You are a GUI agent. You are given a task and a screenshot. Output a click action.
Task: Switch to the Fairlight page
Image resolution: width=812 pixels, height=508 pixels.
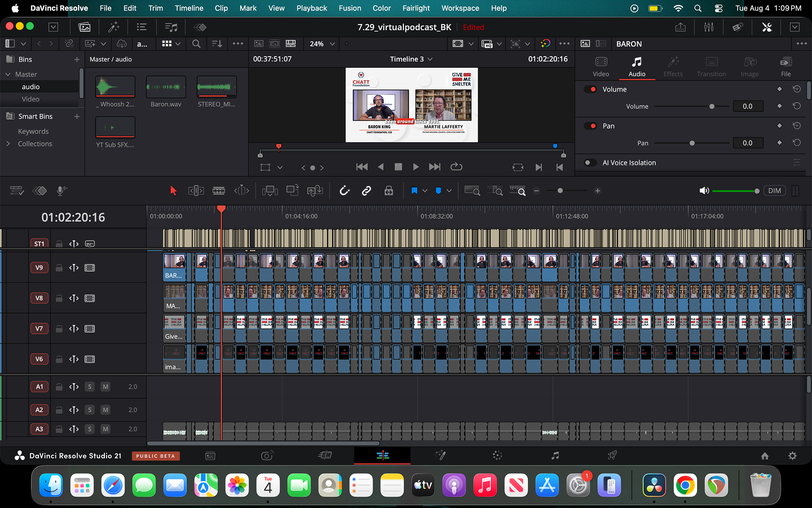click(555, 456)
